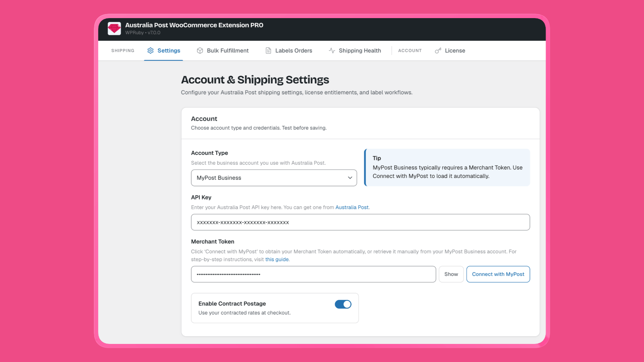This screenshot has height=362, width=644.
Task: Click the Labels Orders document icon
Action: point(268,51)
